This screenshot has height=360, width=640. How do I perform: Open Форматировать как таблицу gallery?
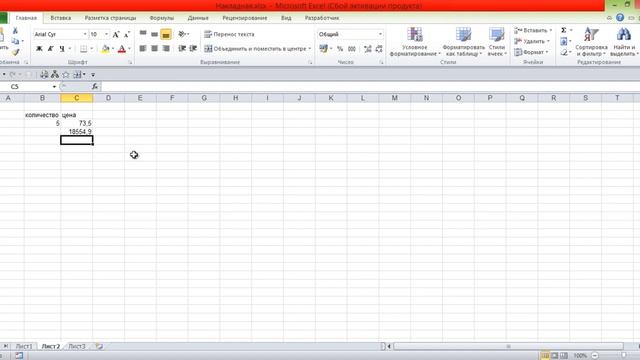click(x=464, y=42)
